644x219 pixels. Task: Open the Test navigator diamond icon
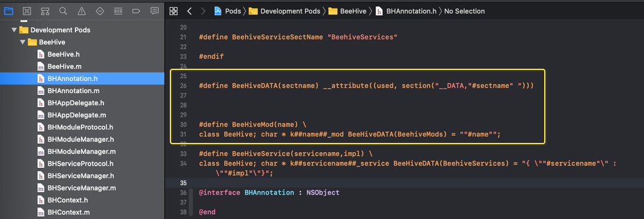point(100,11)
